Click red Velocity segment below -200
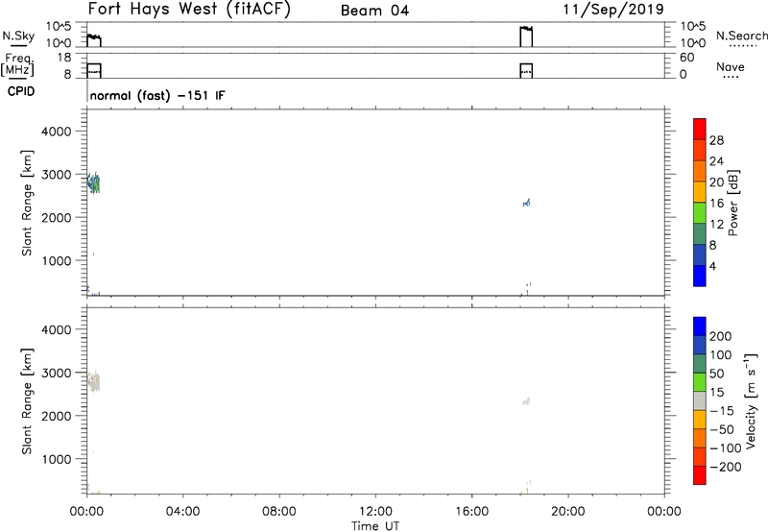 point(700,475)
